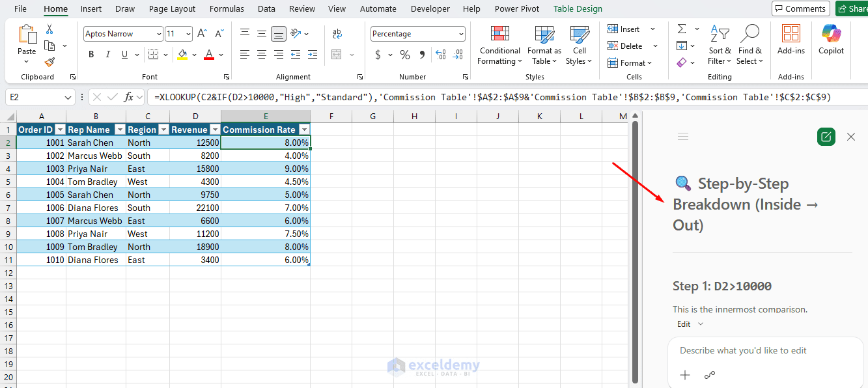The image size is (868, 388).
Task: Open Order ID column filter dropdown
Action: tap(60, 130)
